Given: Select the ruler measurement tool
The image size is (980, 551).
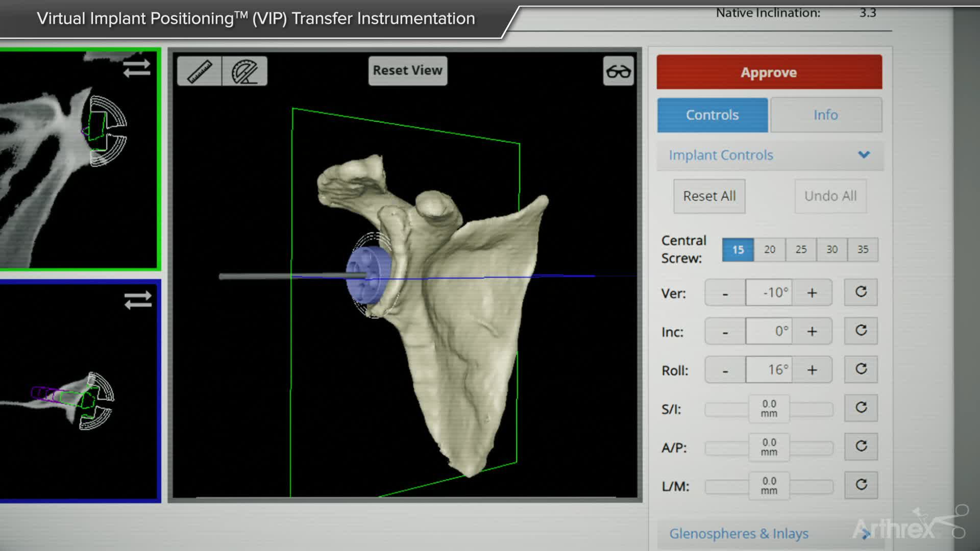Looking at the screenshot, I should 200,71.
